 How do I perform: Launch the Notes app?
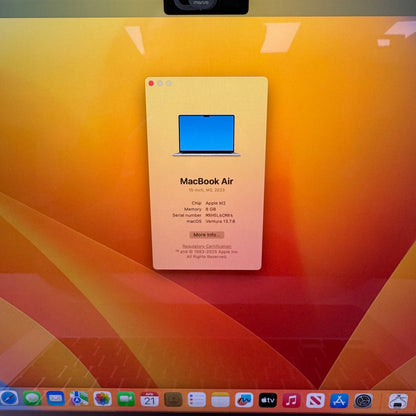coord(220,400)
